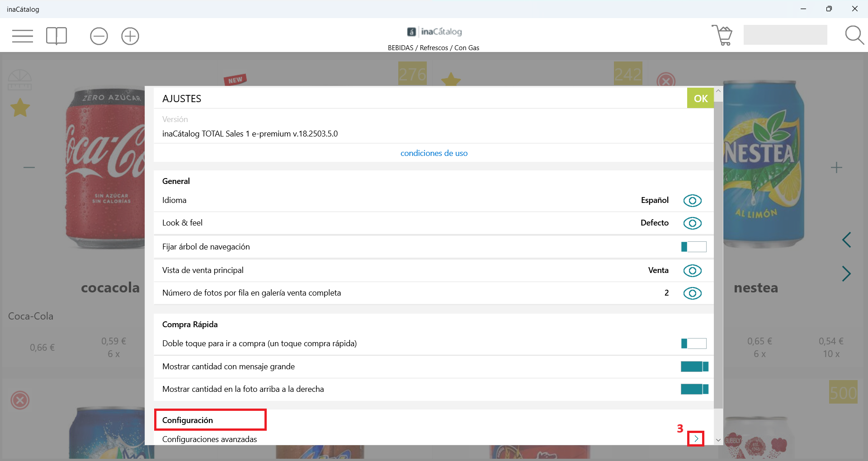This screenshot has width=868, height=461.
Task: Click the Look & feel setting label
Action: [x=182, y=223]
